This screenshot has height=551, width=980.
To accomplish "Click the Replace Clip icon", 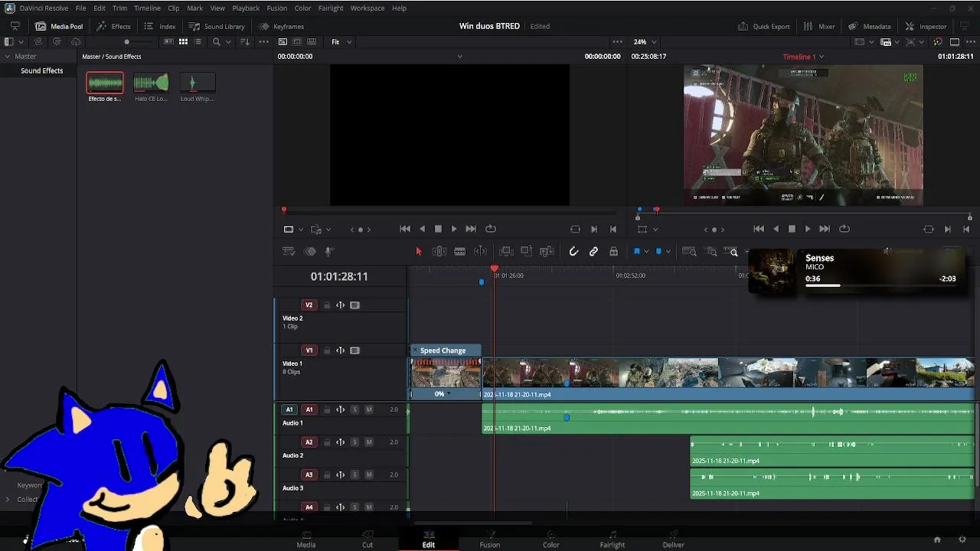I will coord(547,251).
